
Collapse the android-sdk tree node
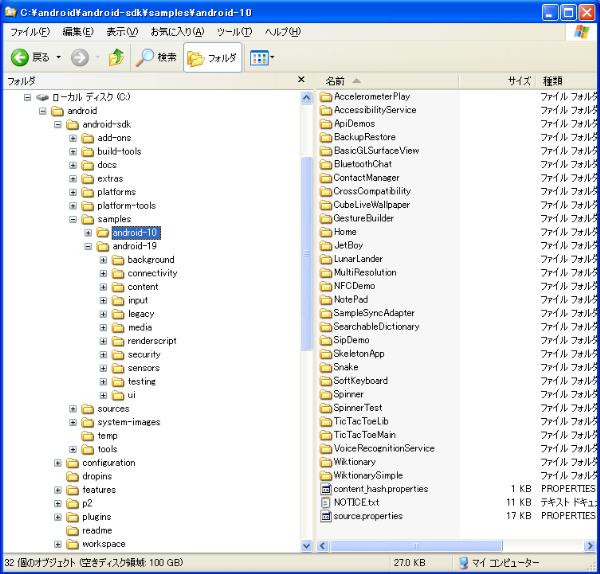(x=58, y=124)
